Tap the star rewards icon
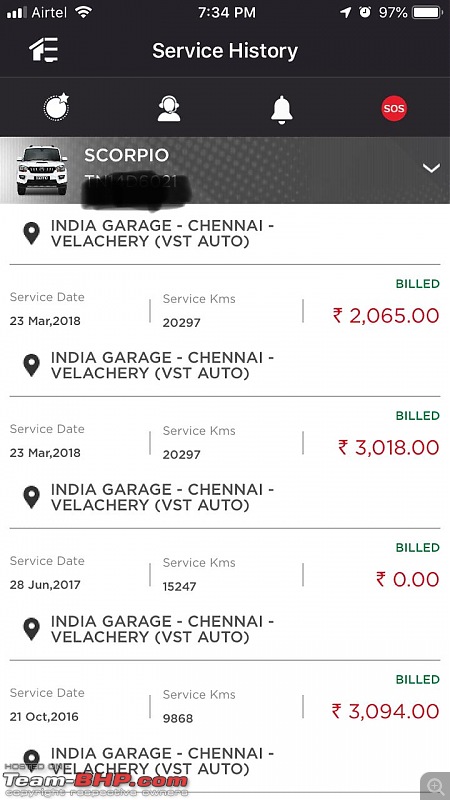The width and height of the screenshot is (450, 800). [56, 108]
